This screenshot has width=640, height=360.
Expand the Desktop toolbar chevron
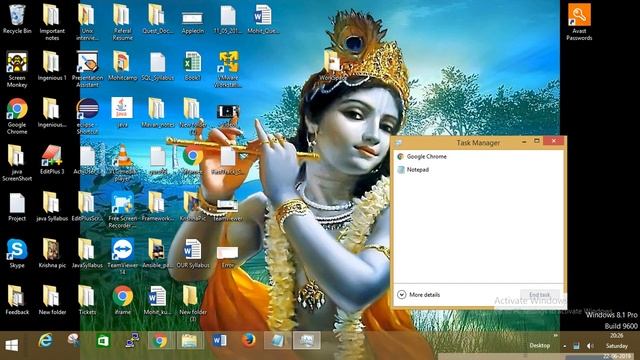tap(556, 336)
